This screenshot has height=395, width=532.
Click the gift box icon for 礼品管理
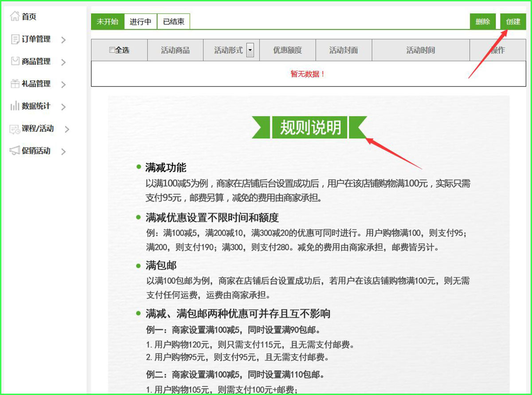tap(15, 83)
